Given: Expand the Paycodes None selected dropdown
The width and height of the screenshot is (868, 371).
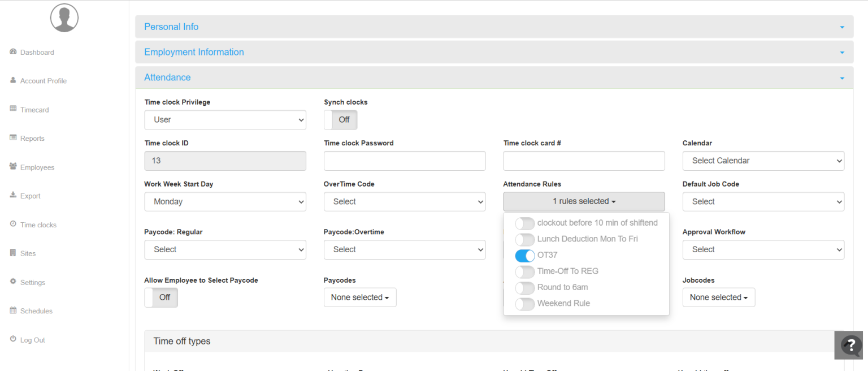Looking at the screenshot, I should (x=360, y=297).
